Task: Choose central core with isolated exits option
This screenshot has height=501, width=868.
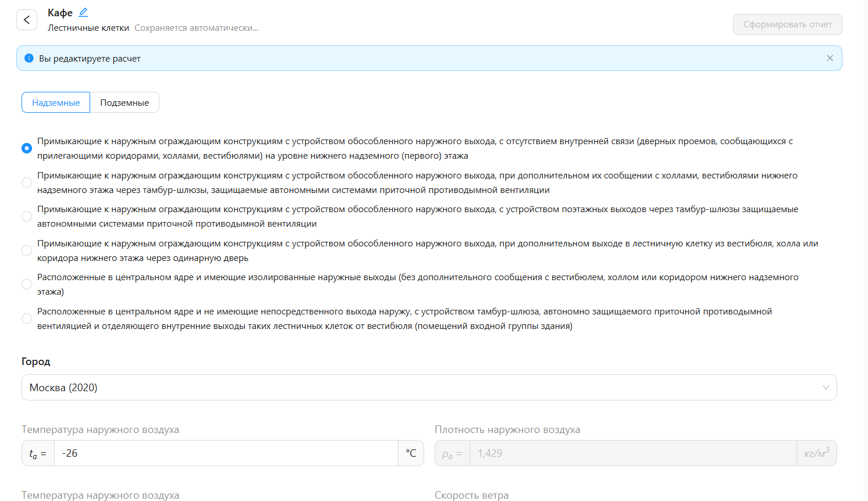Action: coord(27,284)
